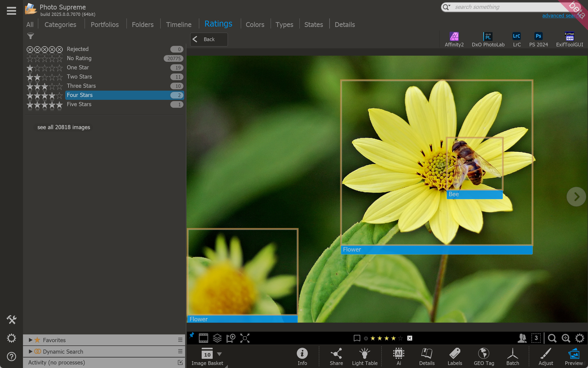Open image in PS 2024
This screenshot has height=368, width=588.
point(538,40)
